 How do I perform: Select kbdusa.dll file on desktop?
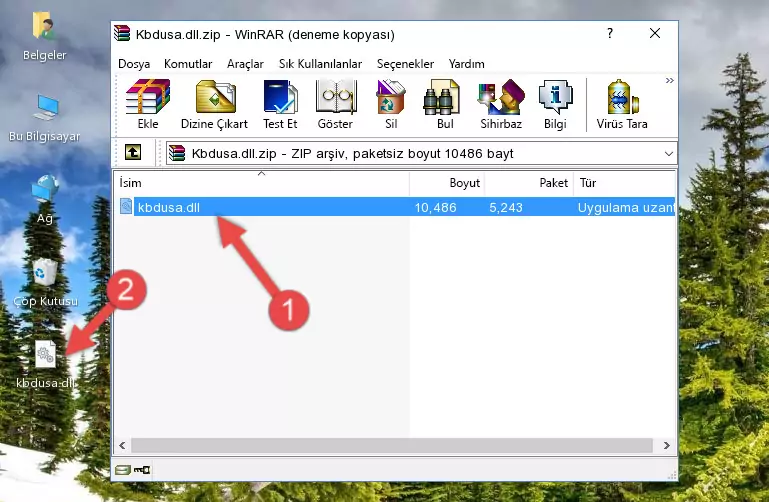point(46,365)
